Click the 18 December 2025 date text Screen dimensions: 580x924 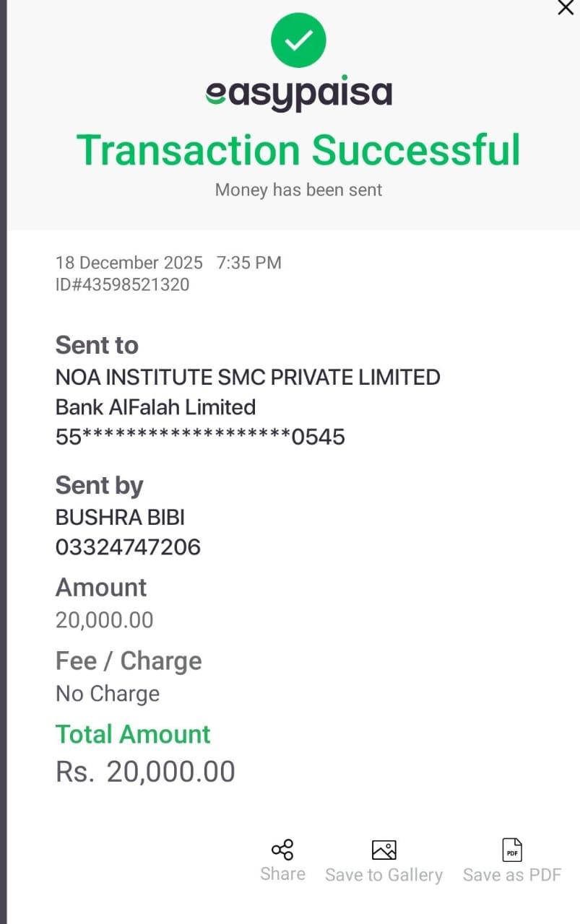click(129, 263)
